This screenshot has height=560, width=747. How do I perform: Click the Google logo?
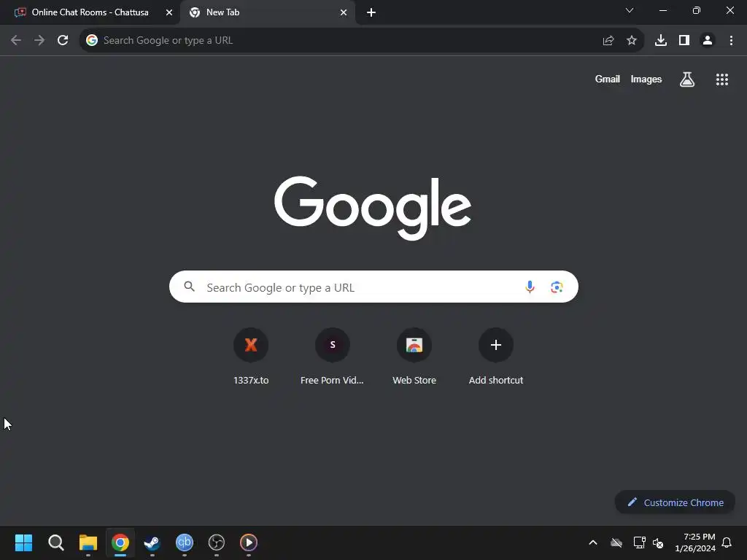point(373,208)
